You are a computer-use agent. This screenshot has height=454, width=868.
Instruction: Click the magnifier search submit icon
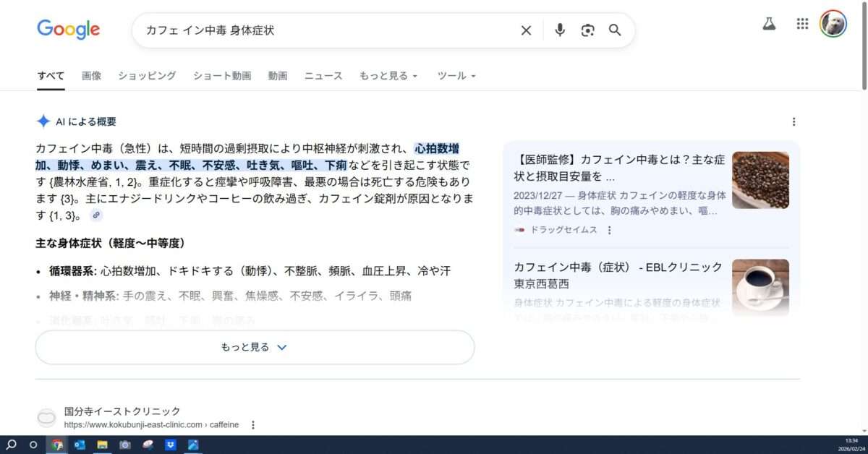(x=615, y=30)
